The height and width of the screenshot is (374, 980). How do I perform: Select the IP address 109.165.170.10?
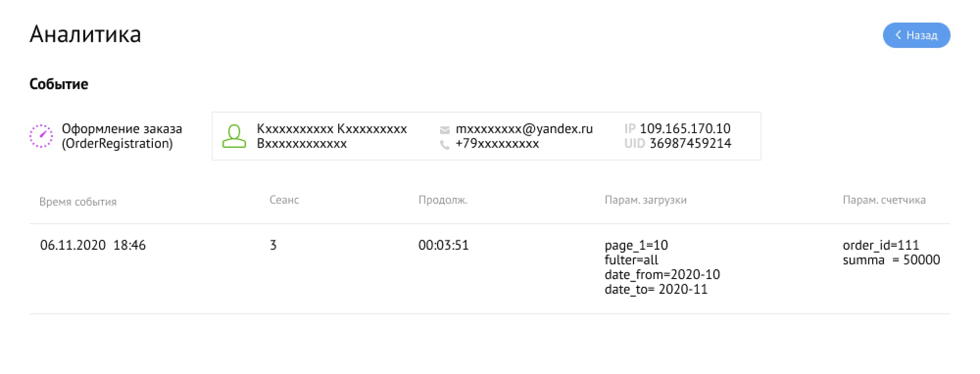685,129
